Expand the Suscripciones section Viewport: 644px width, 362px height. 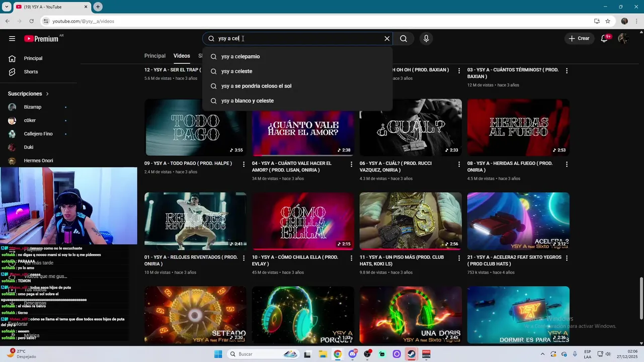click(x=29, y=94)
